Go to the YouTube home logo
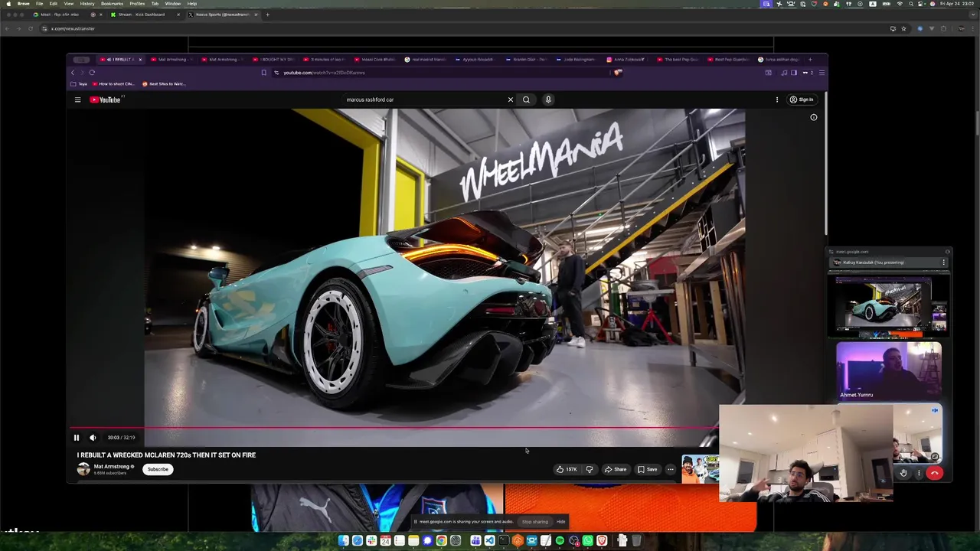The image size is (980, 551). click(106, 99)
